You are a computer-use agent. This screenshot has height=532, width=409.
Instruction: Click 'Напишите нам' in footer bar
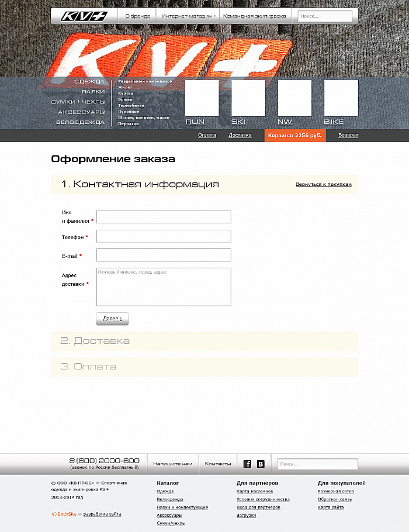pos(172,464)
